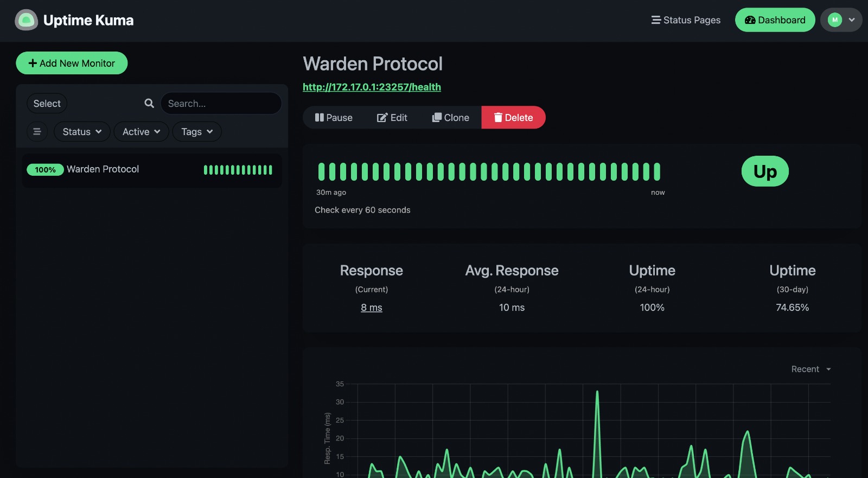
Task: Click the Select monitors button
Action: (x=47, y=104)
